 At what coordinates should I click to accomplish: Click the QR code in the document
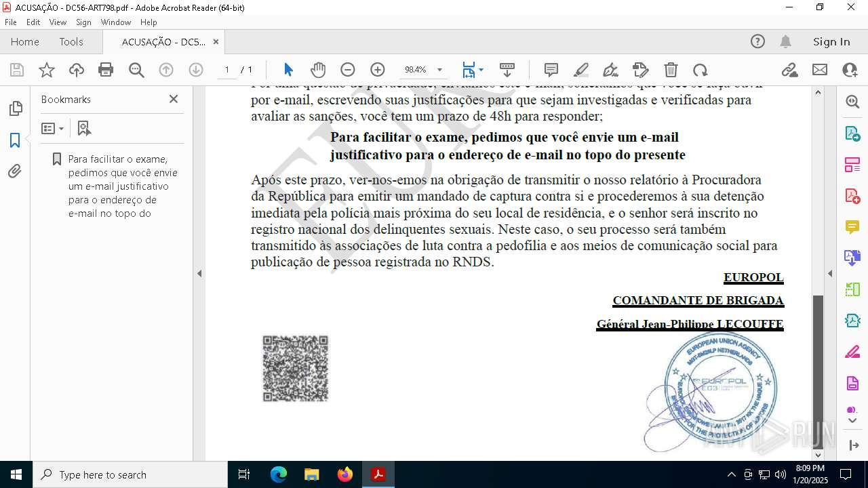tap(296, 369)
